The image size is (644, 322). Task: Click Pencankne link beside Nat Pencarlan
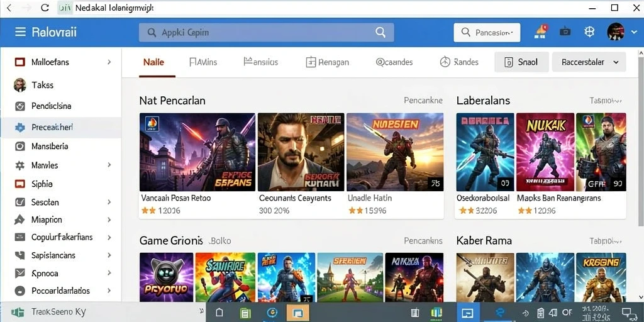click(423, 100)
